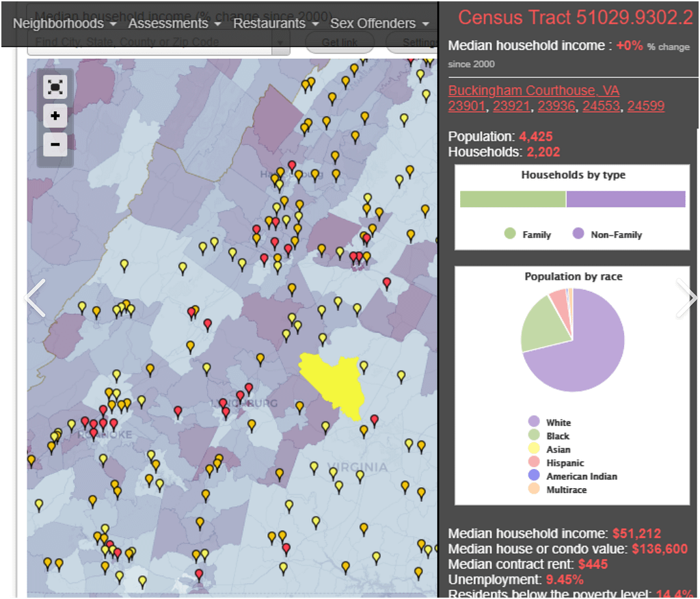Click the fullscreen map icon

click(55, 87)
